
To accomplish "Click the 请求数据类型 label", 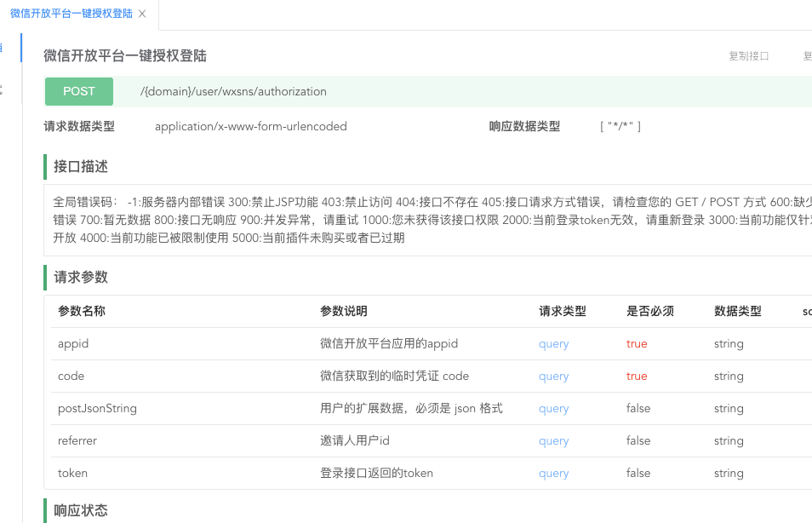I will [79, 126].
